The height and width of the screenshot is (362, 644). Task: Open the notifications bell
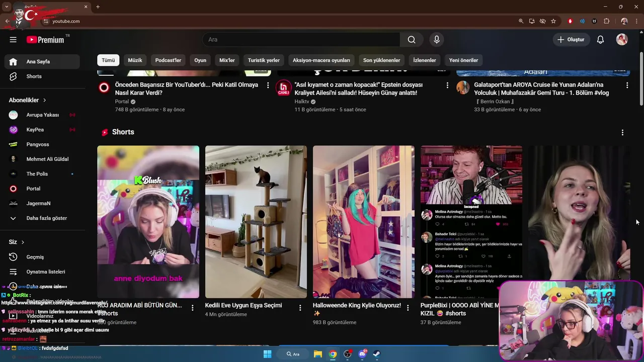coord(600,40)
